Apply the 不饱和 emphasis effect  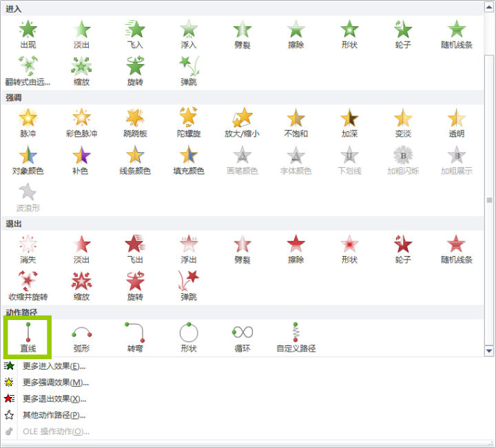pyautogui.click(x=296, y=123)
